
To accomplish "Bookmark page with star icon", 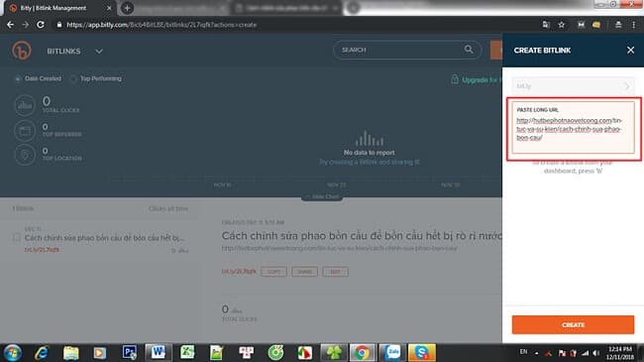I will pyautogui.click(x=562, y=25).
